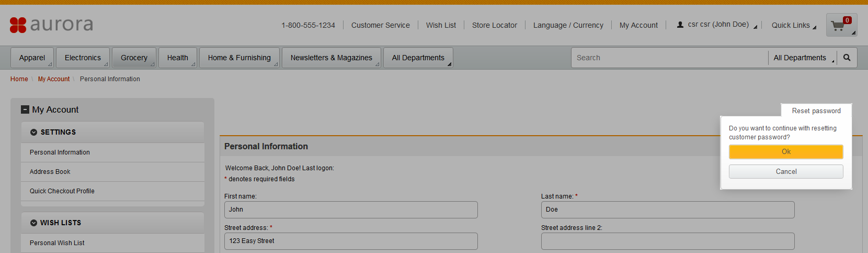Click the Aurora logo

pyautogui.click(x=51, y=25)
